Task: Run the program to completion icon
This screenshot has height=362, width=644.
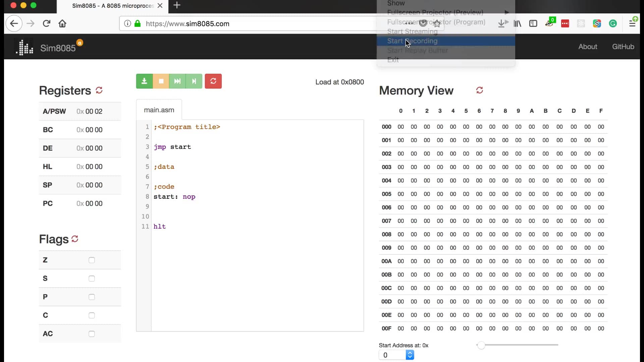Action: click(x=177, y=81)
